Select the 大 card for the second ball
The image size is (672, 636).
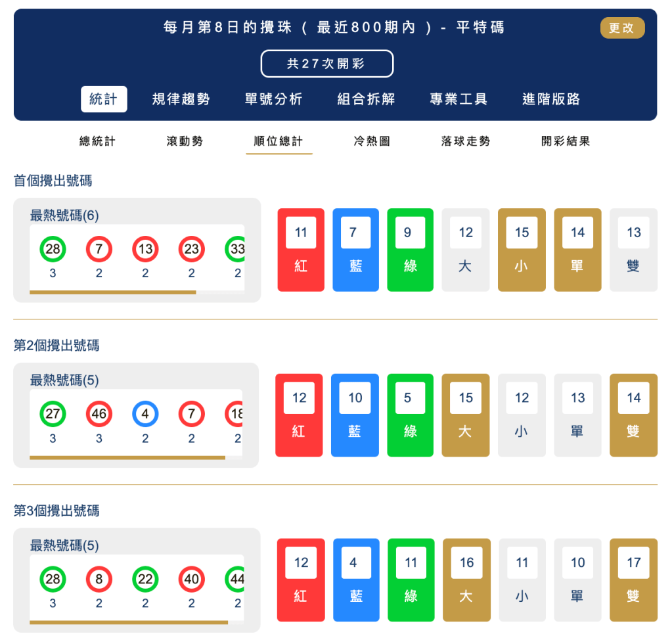click(x=465, y=415)
